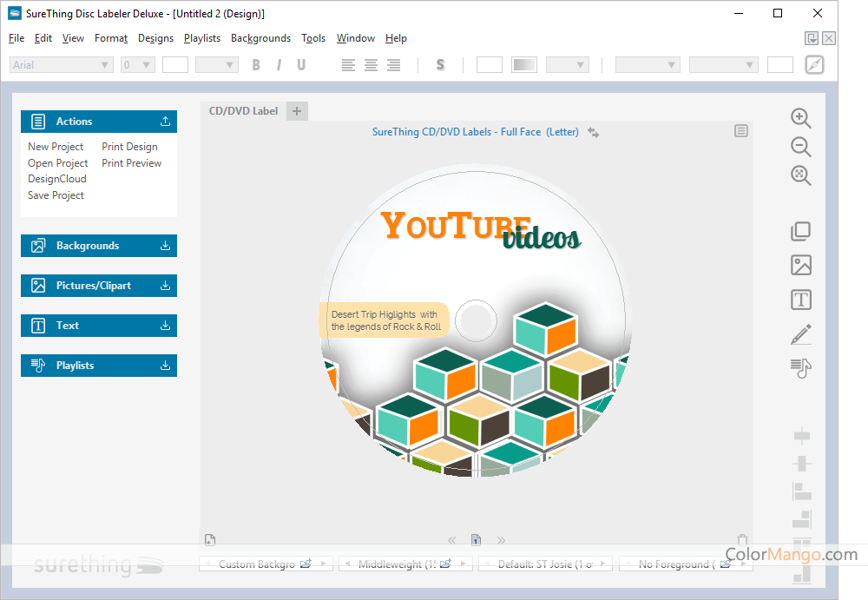Close the document with the small X icon
This screenshot has height=600, width=868.
tap(829, 38)
